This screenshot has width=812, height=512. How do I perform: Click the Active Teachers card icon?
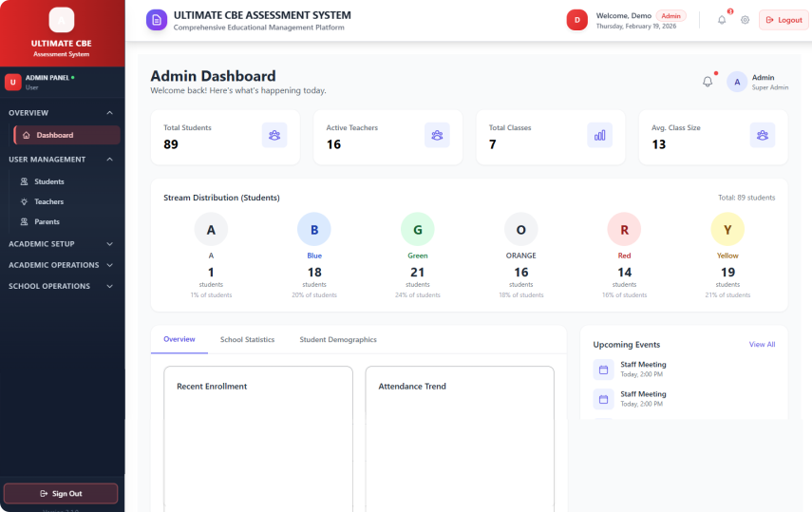437,135
